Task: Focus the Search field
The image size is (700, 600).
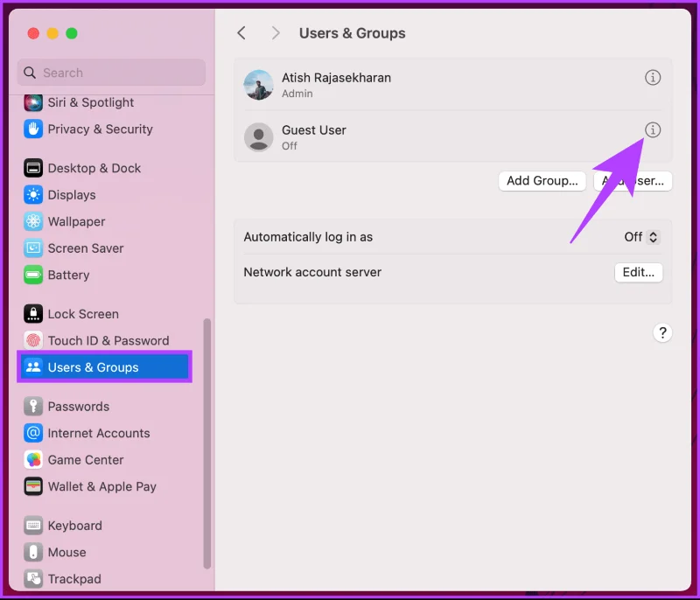Action: click(x=111, y=73)
